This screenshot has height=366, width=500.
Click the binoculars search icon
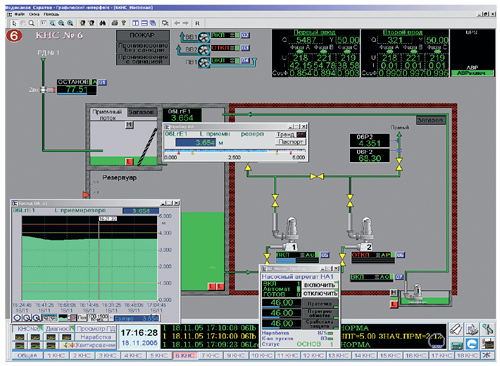pyautogui.click(x=103, y=23)
